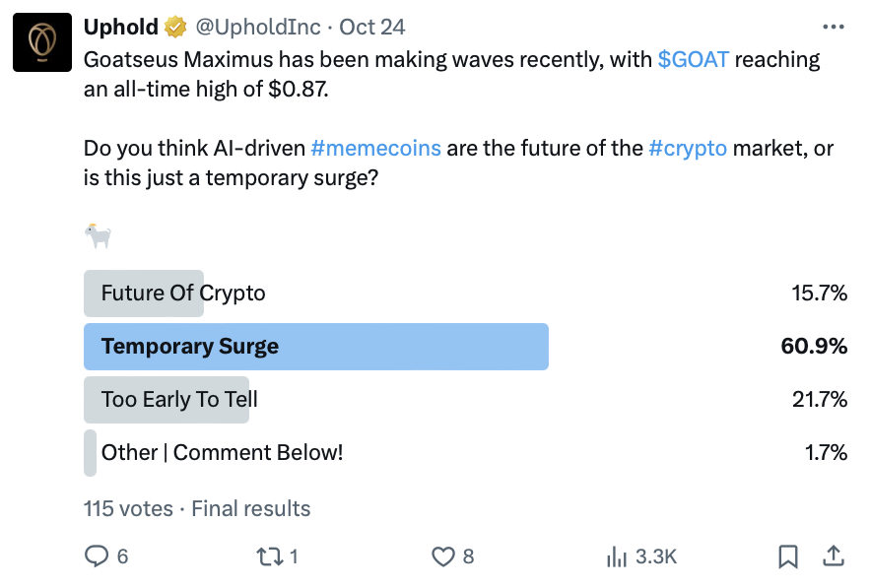Open the Oct 24 timestamp link
This screenshot has width=870, height=588.
point(372,28)
